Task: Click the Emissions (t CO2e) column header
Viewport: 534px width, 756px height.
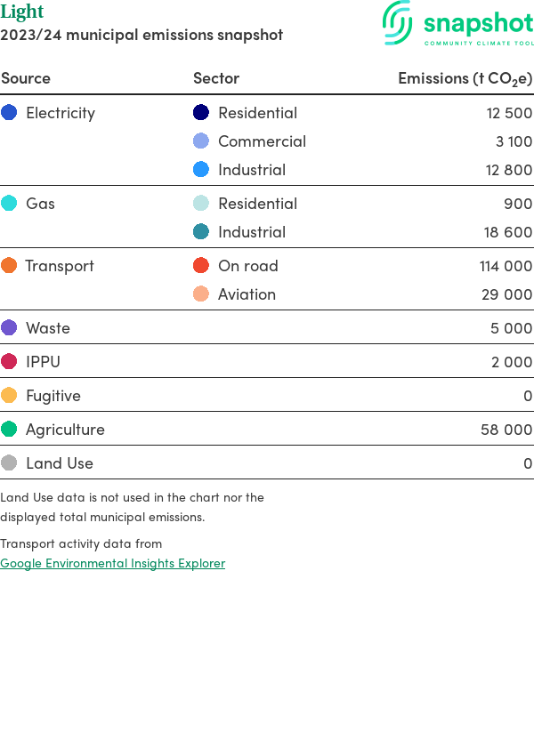Action: point(465,78)
